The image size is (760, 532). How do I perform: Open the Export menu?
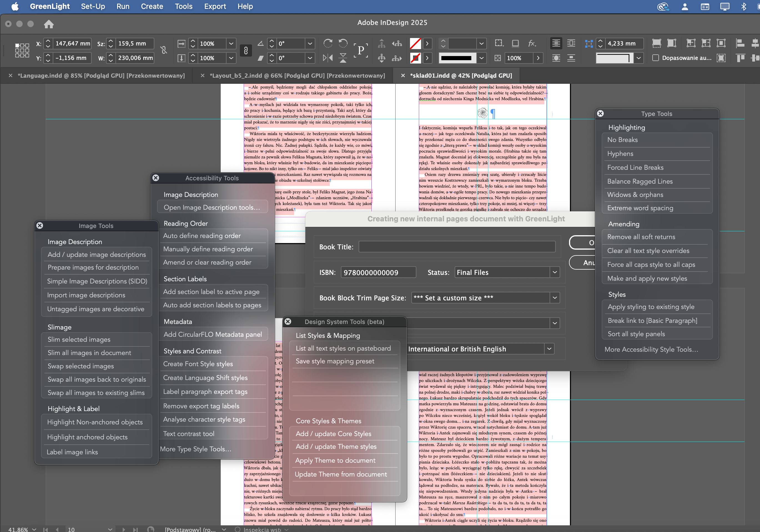pos(215,7)
